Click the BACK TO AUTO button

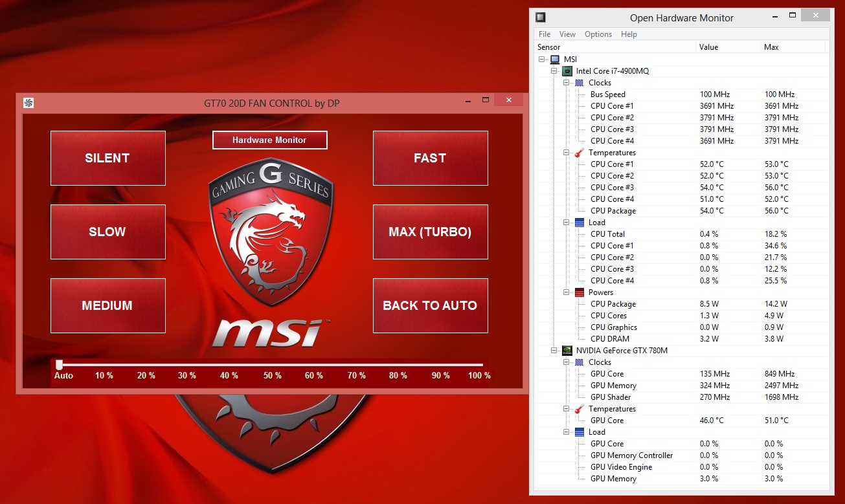pos(431,305)
